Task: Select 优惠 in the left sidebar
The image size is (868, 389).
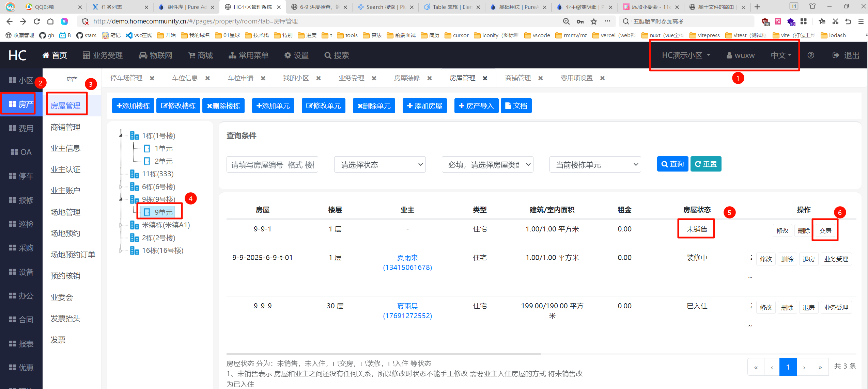Action: (21, 368)
